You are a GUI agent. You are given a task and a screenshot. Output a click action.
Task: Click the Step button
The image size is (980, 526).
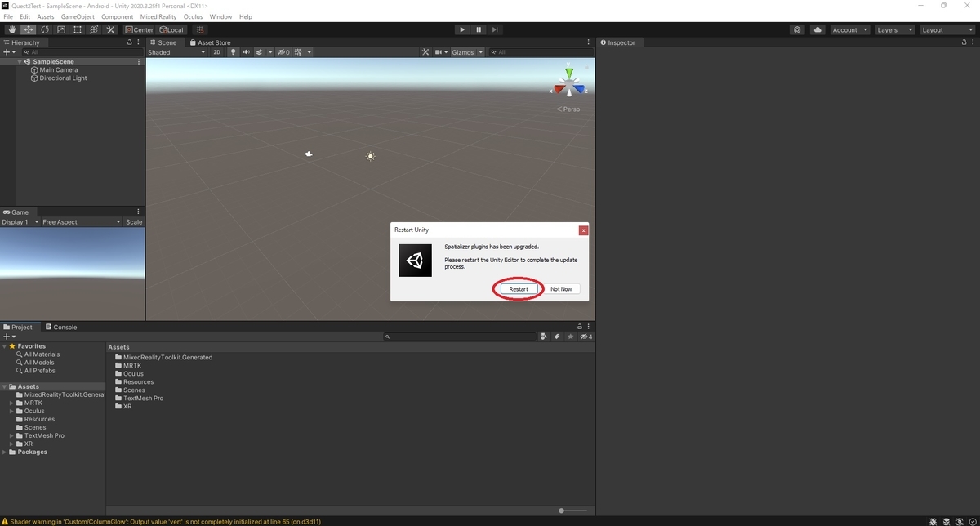tap(495, 29)
